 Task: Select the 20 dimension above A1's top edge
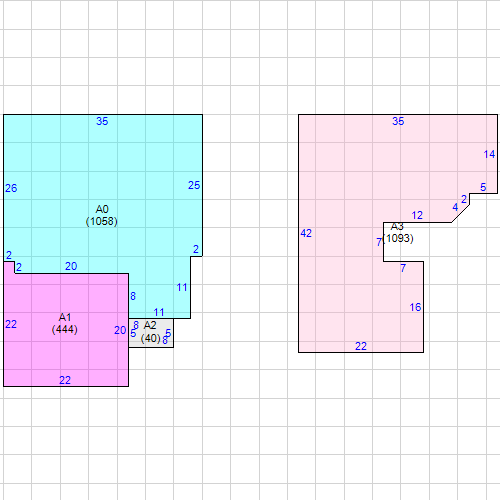pyautogui.click(x=71, y=266)
